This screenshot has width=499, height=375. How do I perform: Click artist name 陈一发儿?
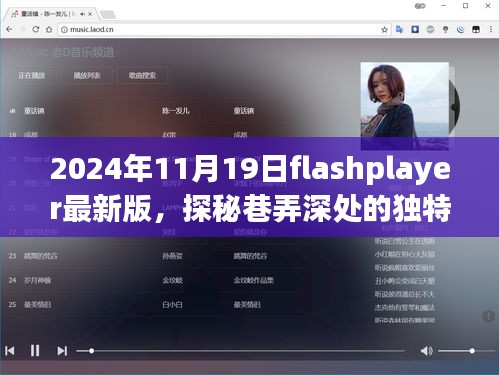pyautogui.click(x=176, y=111)
